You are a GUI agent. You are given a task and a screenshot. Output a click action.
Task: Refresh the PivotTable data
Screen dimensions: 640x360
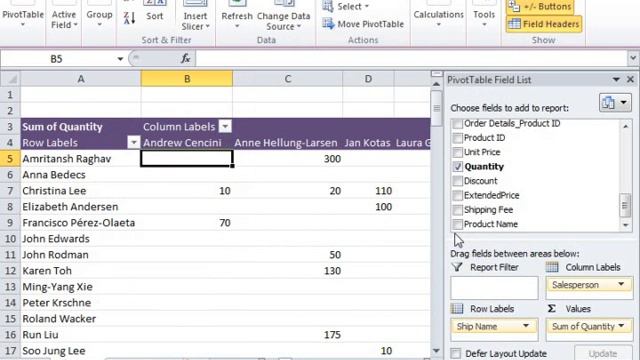click(x=237, y=16)
